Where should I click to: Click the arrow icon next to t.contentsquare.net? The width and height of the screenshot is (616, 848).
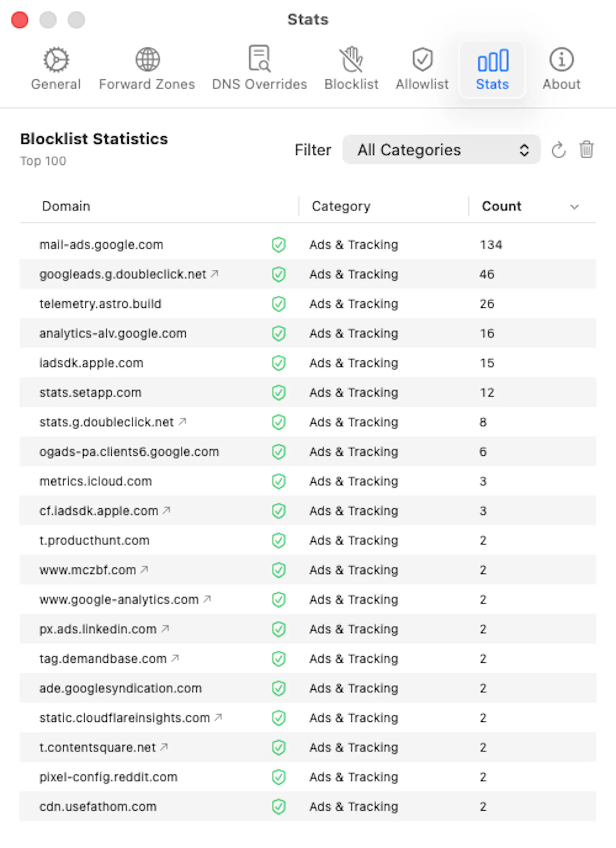pos(164,747)
